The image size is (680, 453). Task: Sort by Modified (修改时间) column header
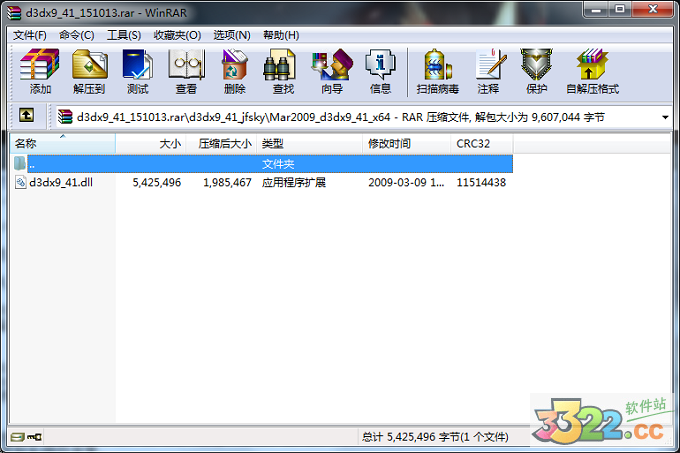(x=406, y=143)
